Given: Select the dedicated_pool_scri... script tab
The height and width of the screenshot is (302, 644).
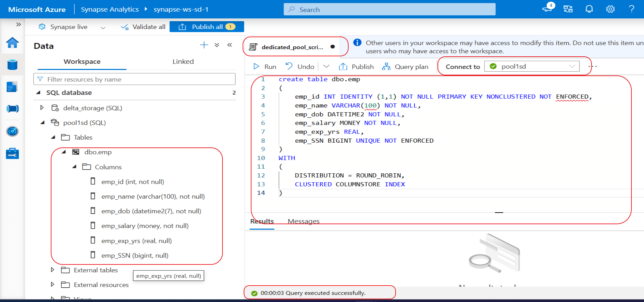Looking at the screenshot, I should tap(292, 47).
